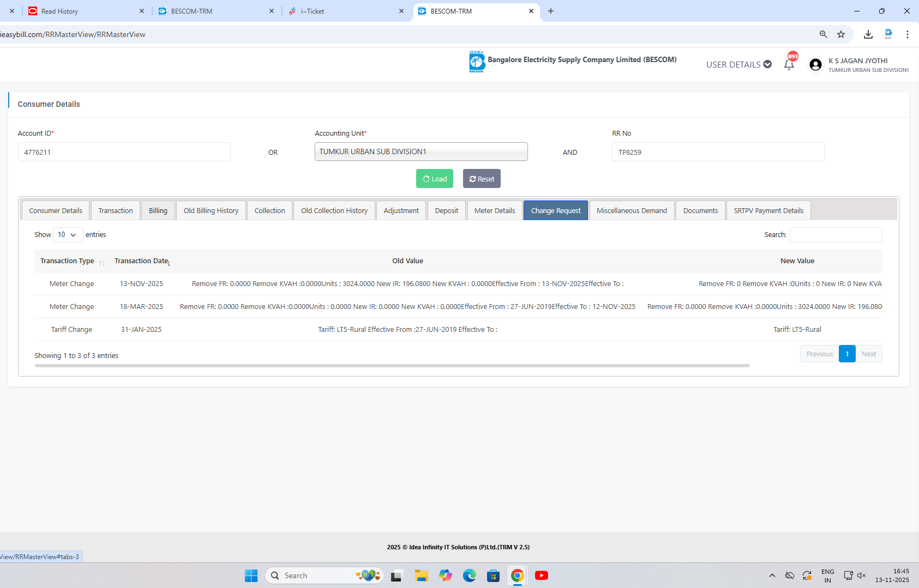The height and width of the screenshot is (588, 919).
Task: Click the notification bell icon
Action: click(x=789, y=64)
